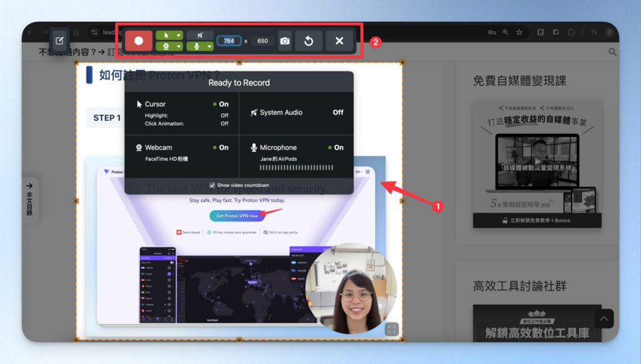Click the zoom magnifier icon in address bar
This screenshot has height=364, width=641.
point(506,32)
